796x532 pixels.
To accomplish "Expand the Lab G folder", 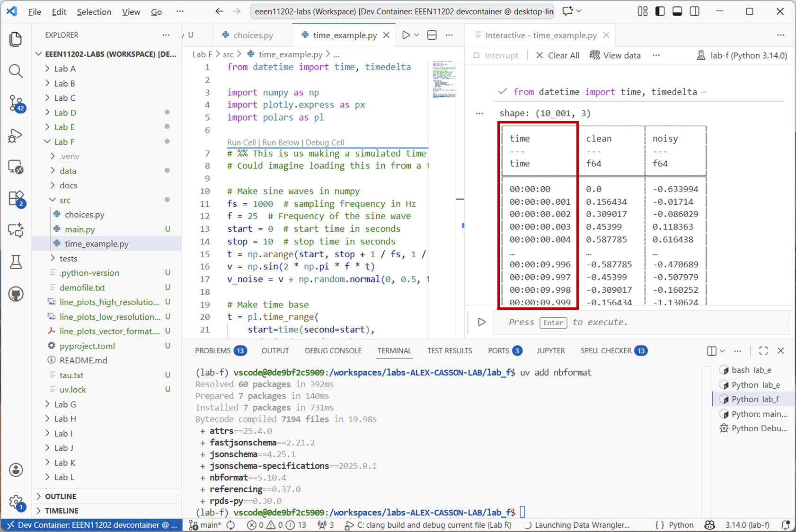I will click(x=65, y=404).
